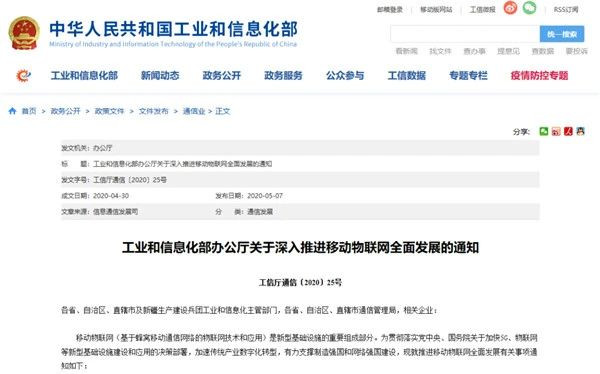Share article to Sina Weibo
The height and width of the screenshot is (374, 600).
556,131
